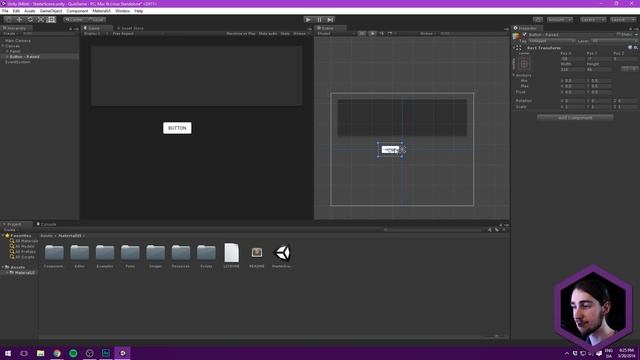Open the Assets menu
Screen dimensions: 640x360
tap(30, 11)
